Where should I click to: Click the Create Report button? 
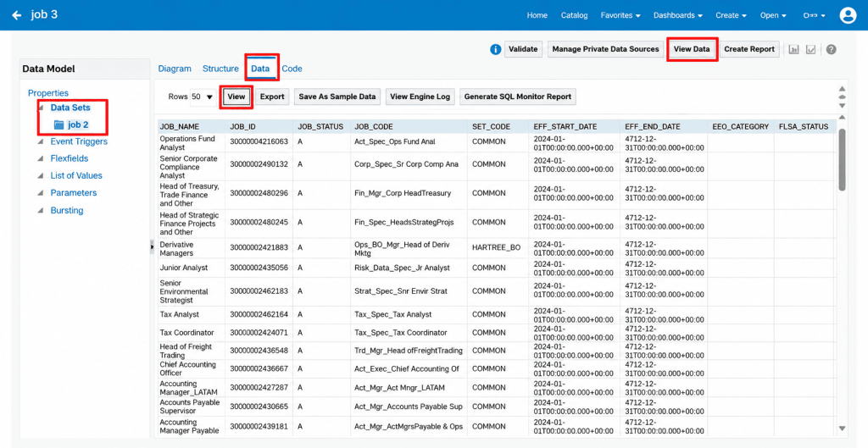749,49
